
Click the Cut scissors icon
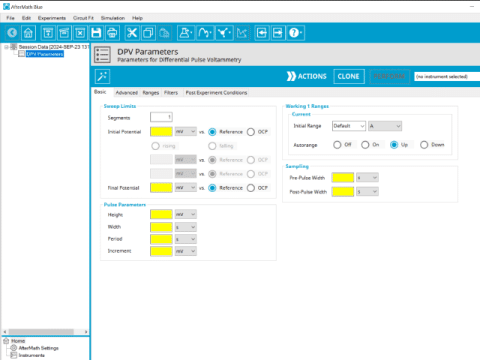(132, 33)
